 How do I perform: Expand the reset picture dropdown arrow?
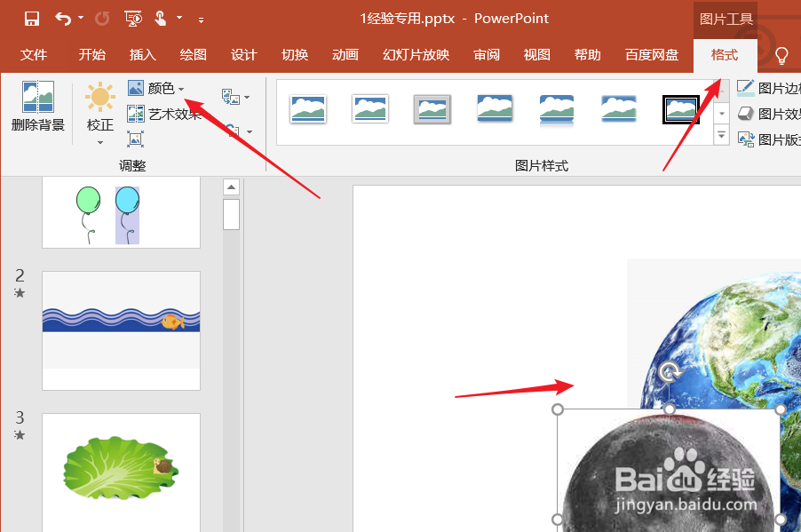tap(250, 131)
